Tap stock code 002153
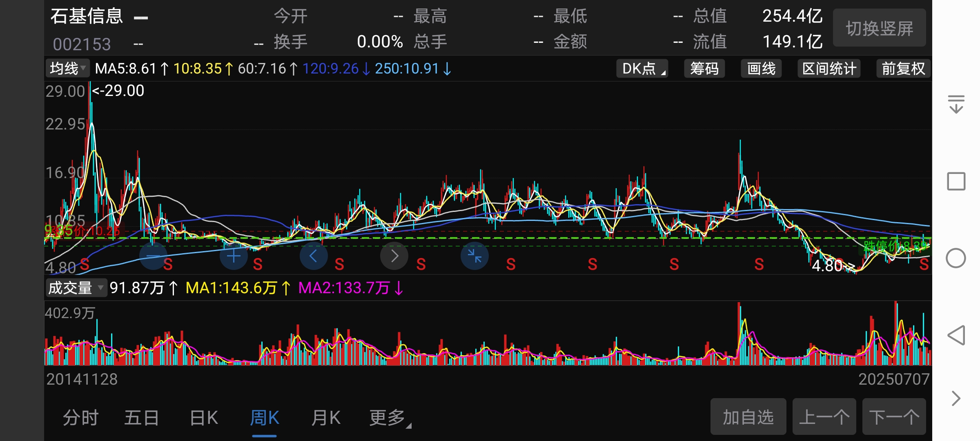The height and width of the screenshot is (441, 980). [x=82, y=44]
